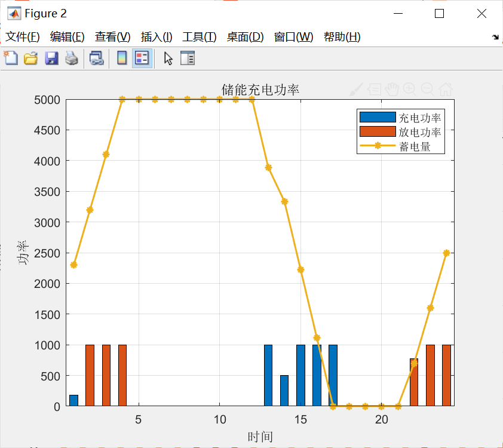503x448 pixels.
Task: Open a saved figure file
Action: pyautogui.click(x=30, y=58)
